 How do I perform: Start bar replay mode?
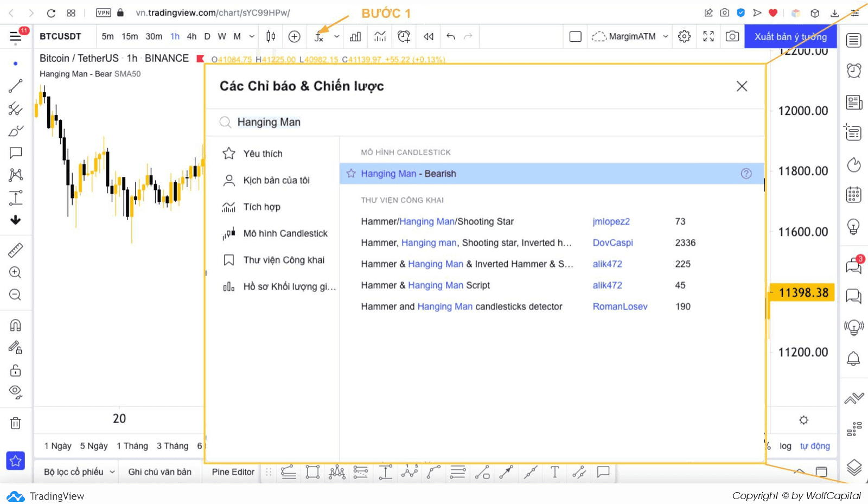[x=429, y=36]
